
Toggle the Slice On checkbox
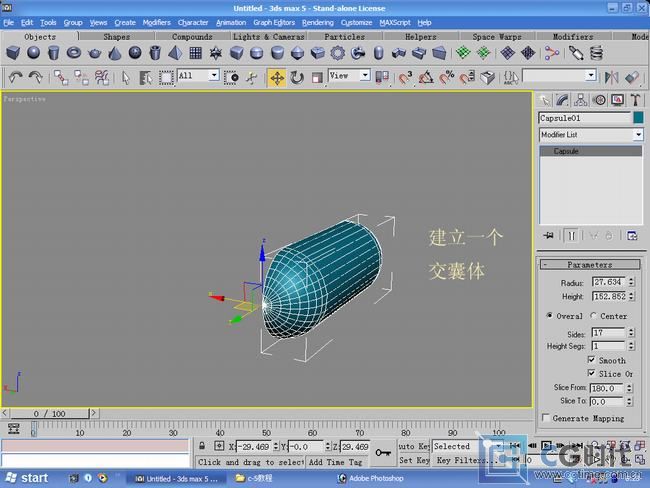[592, 373]
